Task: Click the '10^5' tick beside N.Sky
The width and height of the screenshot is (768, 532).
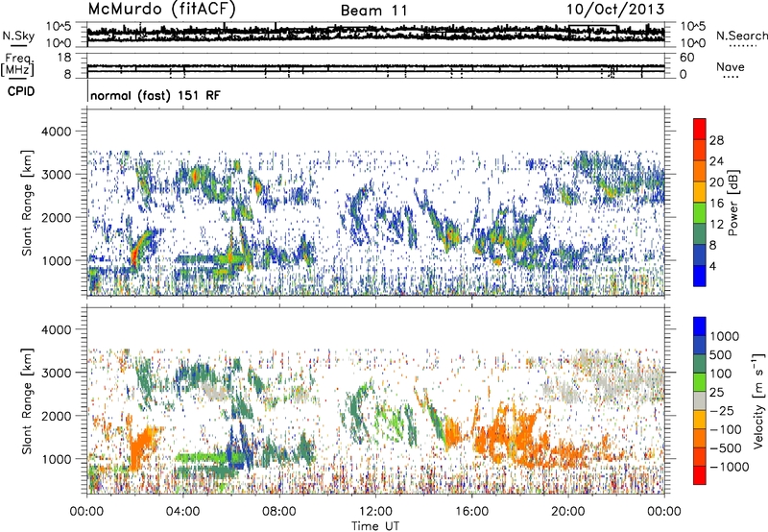Action: [59, 27]
